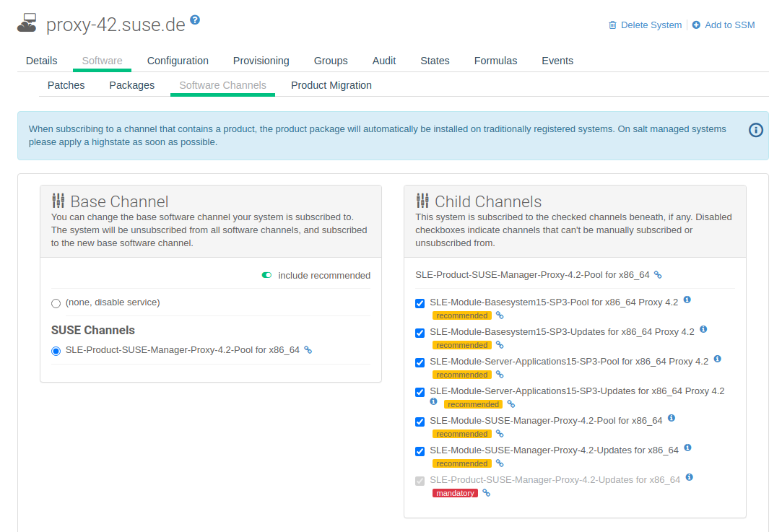The height and width of the screenshot is (532, 782).
Task: Go to the Product Migration subtab
Action: (x=331, y=85)
